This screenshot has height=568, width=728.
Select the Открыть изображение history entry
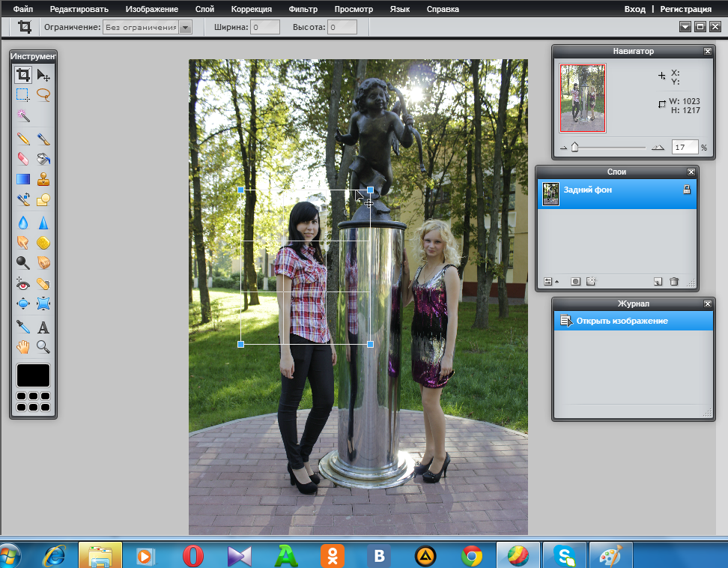634,321
